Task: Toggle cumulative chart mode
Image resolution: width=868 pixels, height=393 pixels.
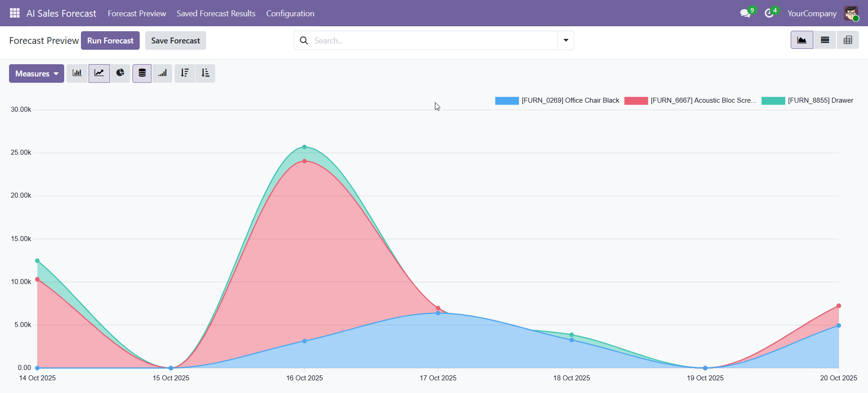Action: coord(163,73)
